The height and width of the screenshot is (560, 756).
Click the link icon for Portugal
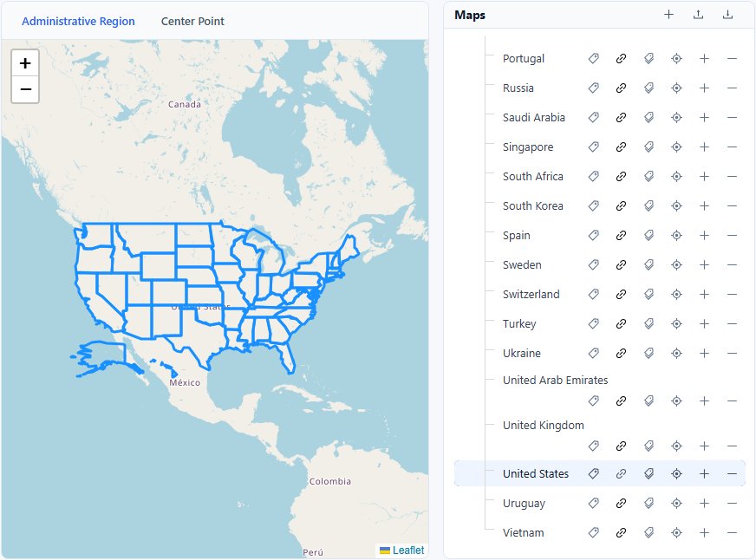pos(621,58)
